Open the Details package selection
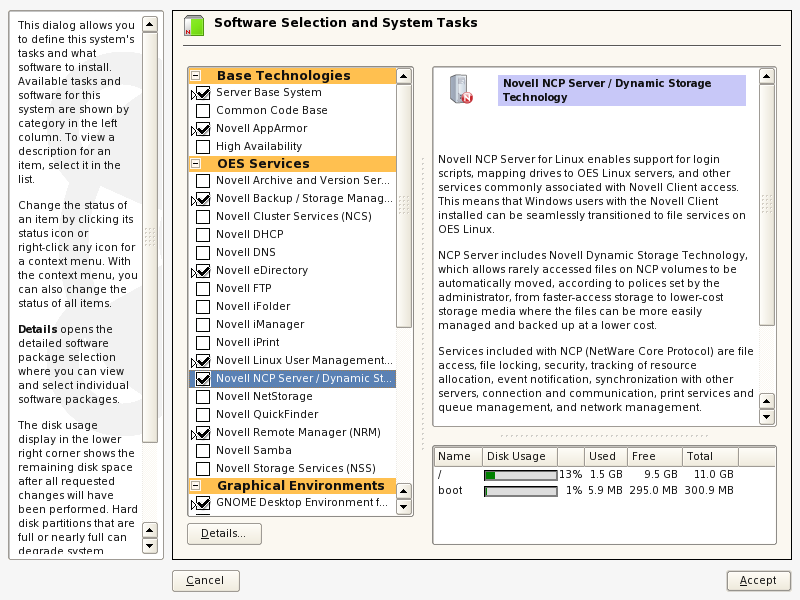The height and width of the screenshot is (600, 800). [x=224, y=534]
